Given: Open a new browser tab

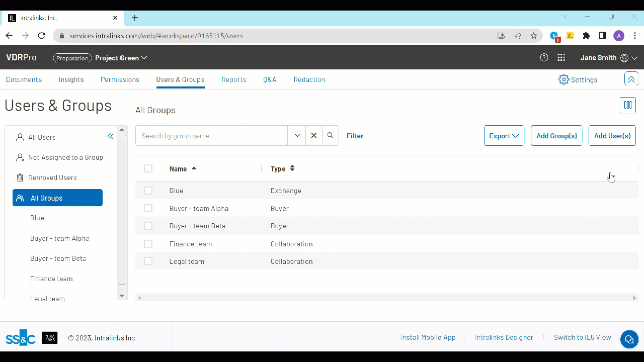Looking at the screenshot, I should (x=134, y=18).
